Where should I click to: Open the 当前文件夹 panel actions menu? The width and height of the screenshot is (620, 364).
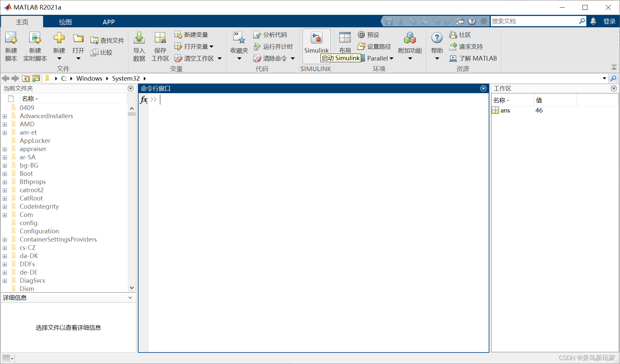(131, 89)
